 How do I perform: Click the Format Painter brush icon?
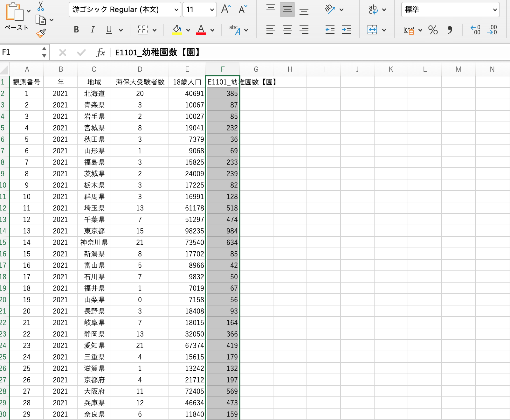(41, 33)
